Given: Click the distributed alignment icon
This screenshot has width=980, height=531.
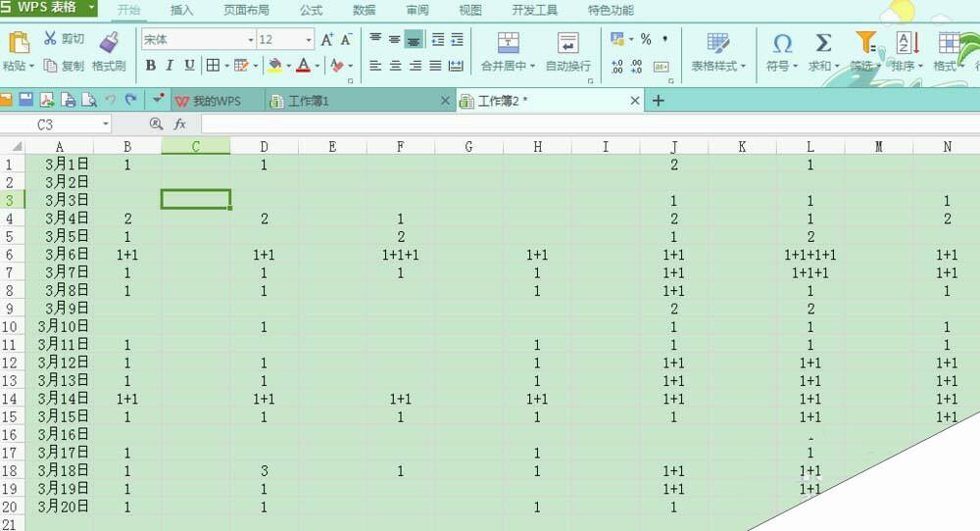Looking at the screenshot, I should click(x=457, y=66).
